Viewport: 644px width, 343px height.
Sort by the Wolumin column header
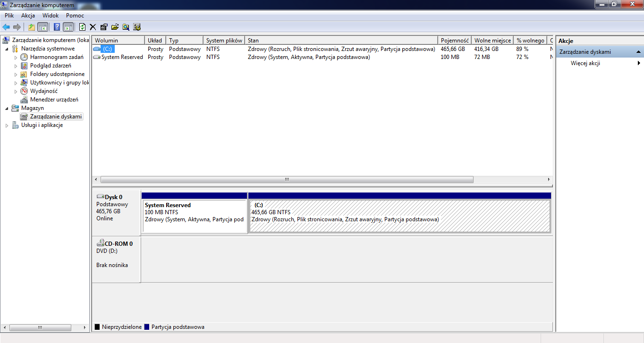point(119,41)
